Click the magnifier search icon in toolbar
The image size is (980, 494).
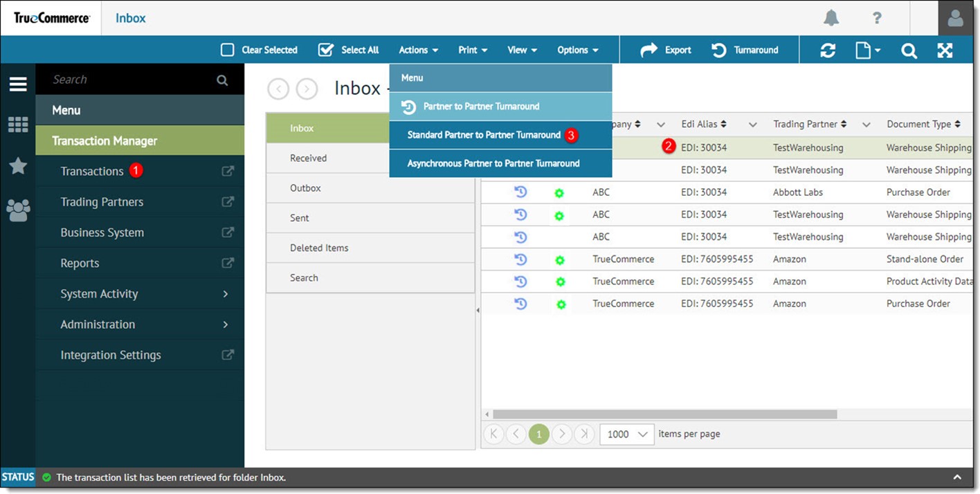pyautogui.click(x=909, y=50)
